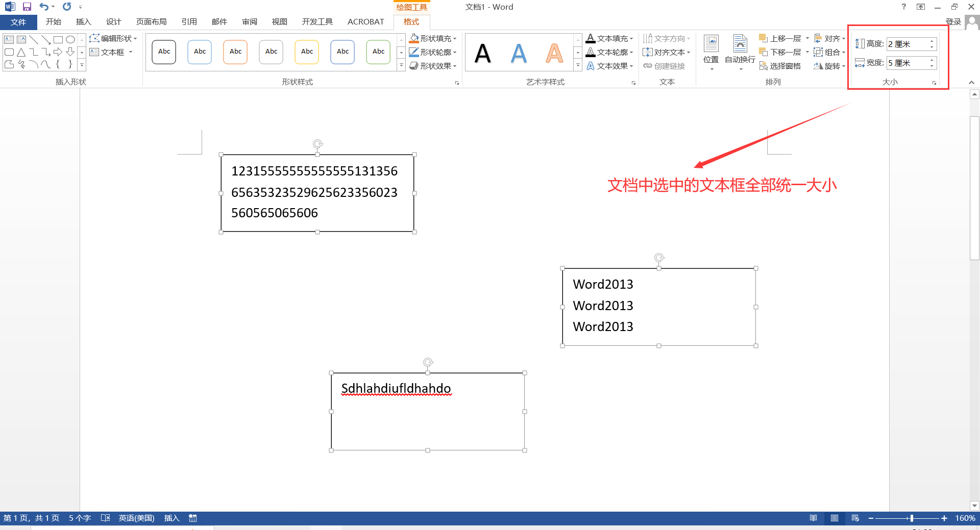Screen dimensions: 980x530
Task: Select the vertical text box shape
Action: (x=21, y=39)
